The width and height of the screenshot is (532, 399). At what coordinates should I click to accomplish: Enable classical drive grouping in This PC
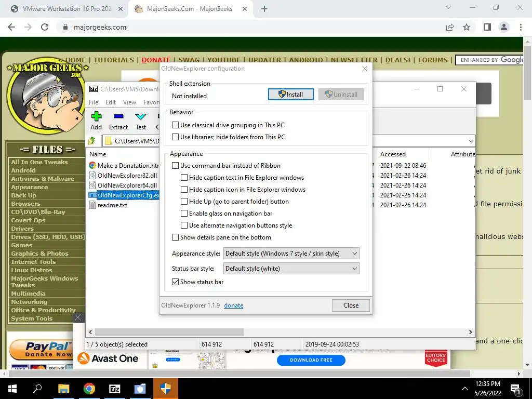(x=175, y=125)
